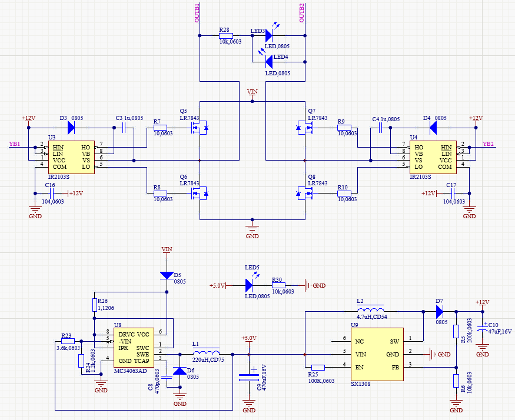This screenshot has height=420, width=515.
Task: Select diode D4 symbol
Action: (433, 128)
